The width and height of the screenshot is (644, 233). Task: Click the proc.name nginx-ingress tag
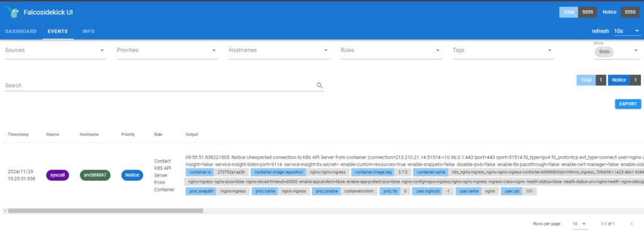point(280,191)
